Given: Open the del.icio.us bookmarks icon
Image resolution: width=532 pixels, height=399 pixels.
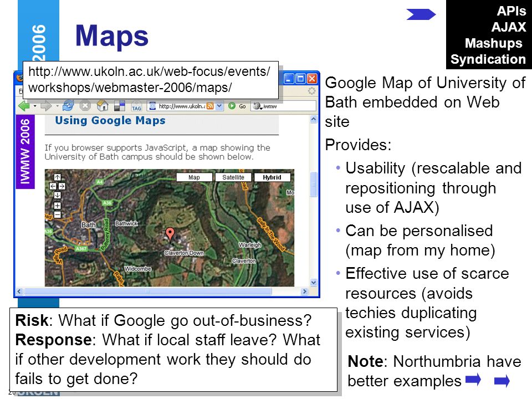Looking at the screenshot, I should coord(120,106).
